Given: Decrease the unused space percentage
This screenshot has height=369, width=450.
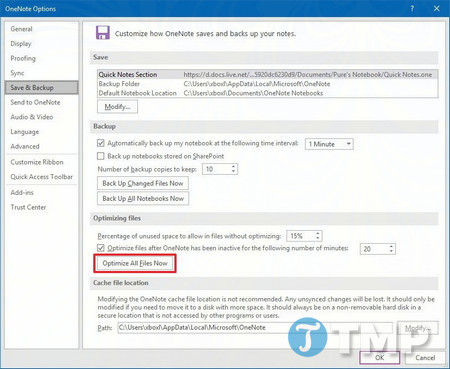Looking at the screenshot, I should (318, 239).
